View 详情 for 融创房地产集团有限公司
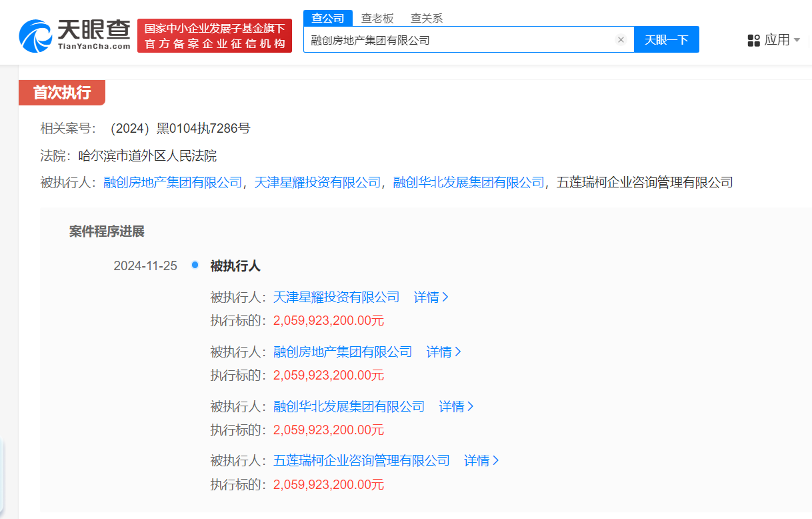This screenshot has width=812, height=519. click(444, 352)
